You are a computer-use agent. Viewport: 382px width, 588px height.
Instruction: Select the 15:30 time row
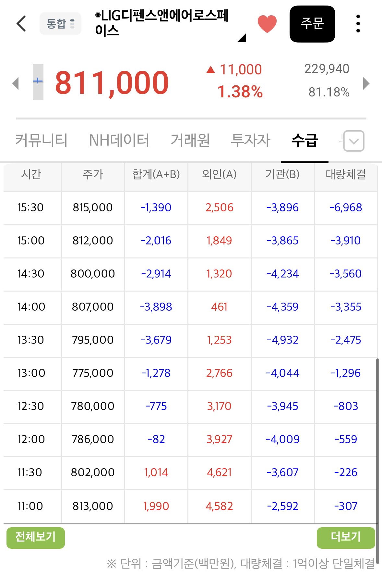pyautogui.click(x=190, y=207)
